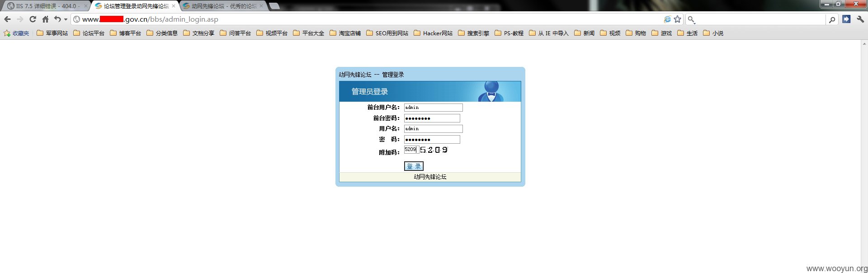868x273 pixels.
Task: Open a new tab with the new-tab button
Action: 274,6
